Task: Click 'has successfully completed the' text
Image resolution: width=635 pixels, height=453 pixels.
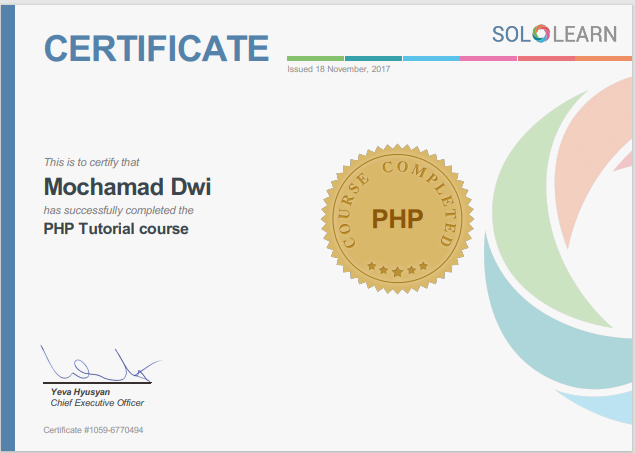Action: [119, 211]
